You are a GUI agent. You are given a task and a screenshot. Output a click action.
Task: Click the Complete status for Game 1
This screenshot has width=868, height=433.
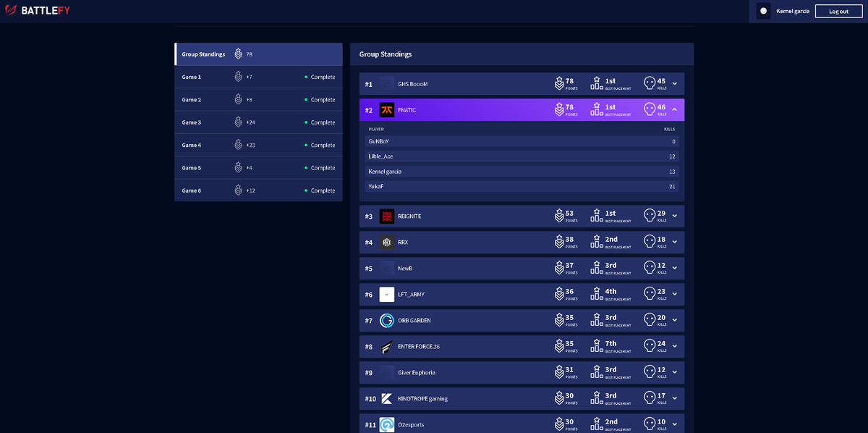[320, 77]
